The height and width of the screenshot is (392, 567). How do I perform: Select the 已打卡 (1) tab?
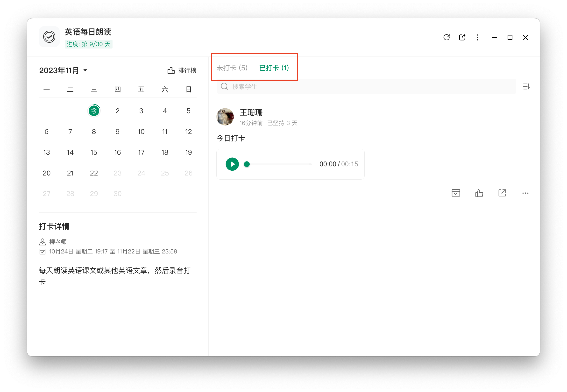(x=274, y=68)
